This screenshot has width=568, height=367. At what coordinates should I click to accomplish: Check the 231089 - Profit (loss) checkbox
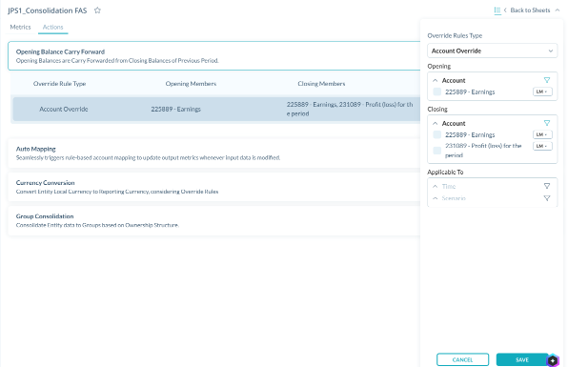pos(437,150)
